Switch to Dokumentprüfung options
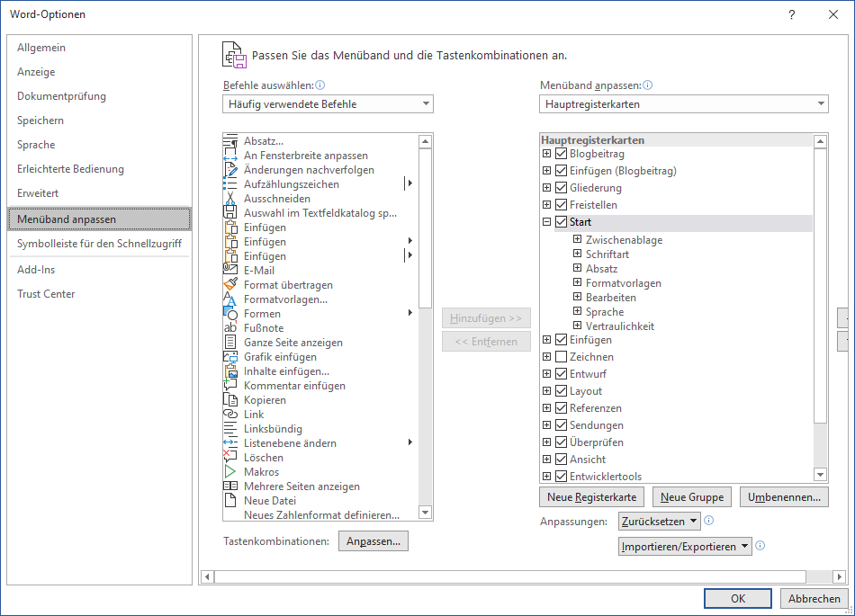 coord(99,96)
